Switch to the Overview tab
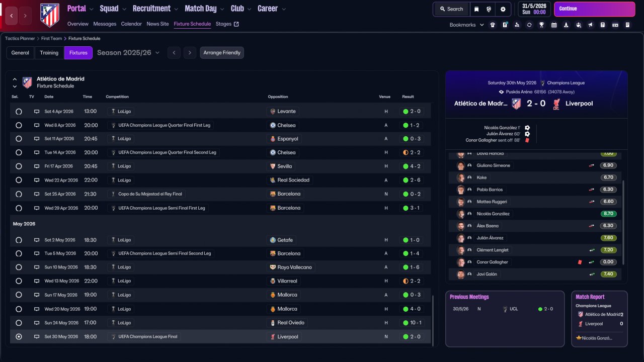The image size is (644, 362). (77, 24)
